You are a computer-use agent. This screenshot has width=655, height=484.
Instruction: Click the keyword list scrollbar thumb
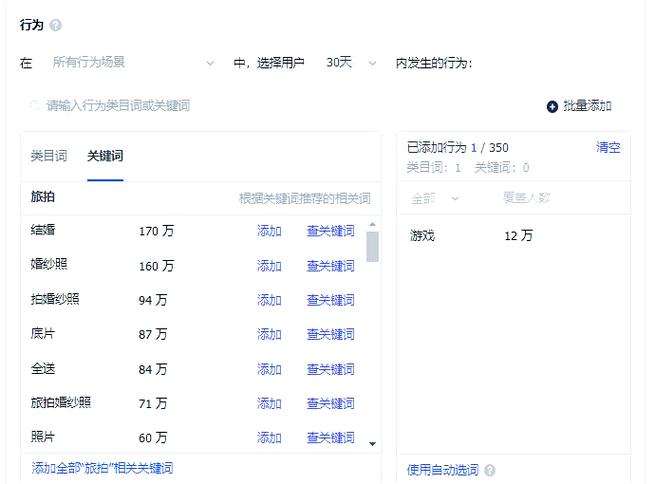click(373, 247)
